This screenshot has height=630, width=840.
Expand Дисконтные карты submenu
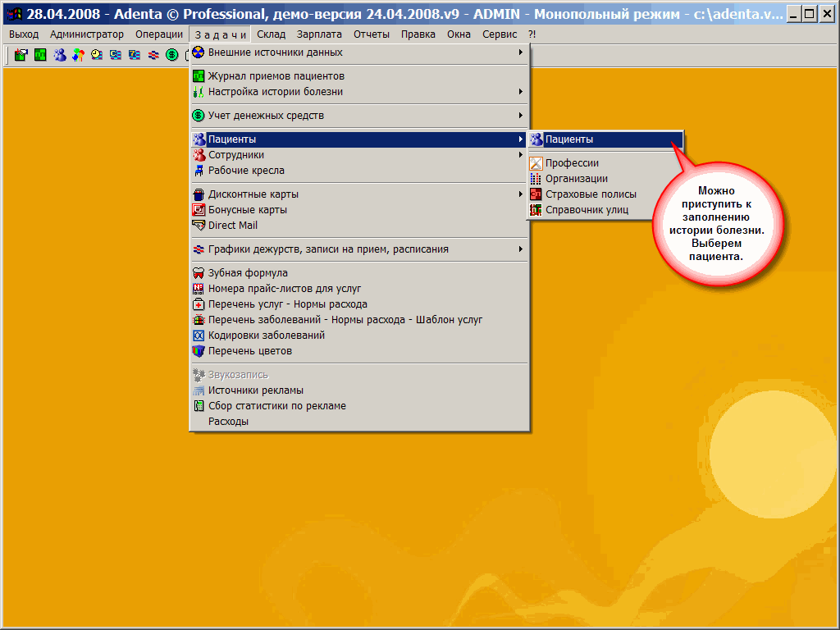coord(253,194)
